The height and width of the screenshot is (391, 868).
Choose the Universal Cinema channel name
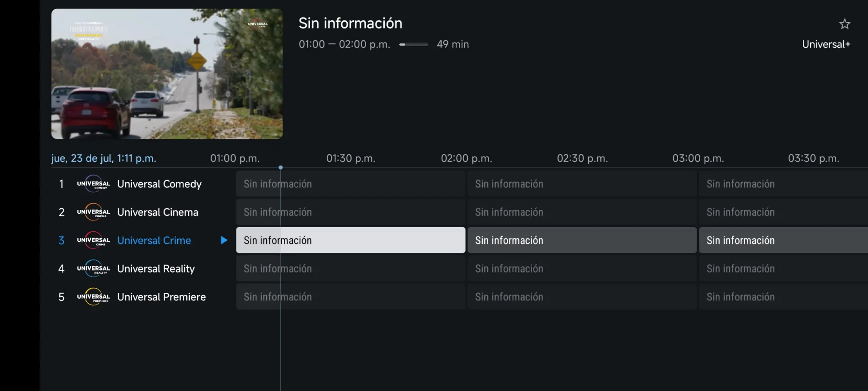pyautogui.click(x=158, y=212)
